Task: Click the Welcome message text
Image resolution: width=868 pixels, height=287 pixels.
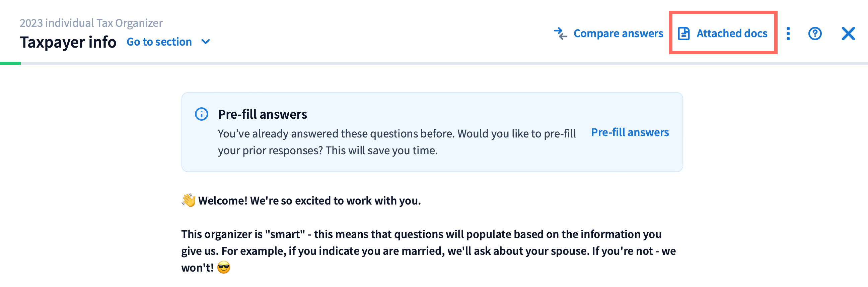Action: 309,200
